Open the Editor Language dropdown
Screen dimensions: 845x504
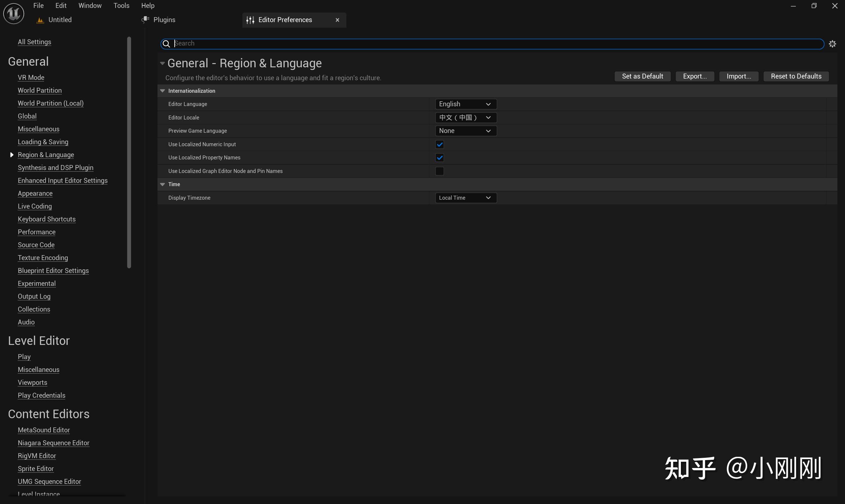[x=466, y=104]
